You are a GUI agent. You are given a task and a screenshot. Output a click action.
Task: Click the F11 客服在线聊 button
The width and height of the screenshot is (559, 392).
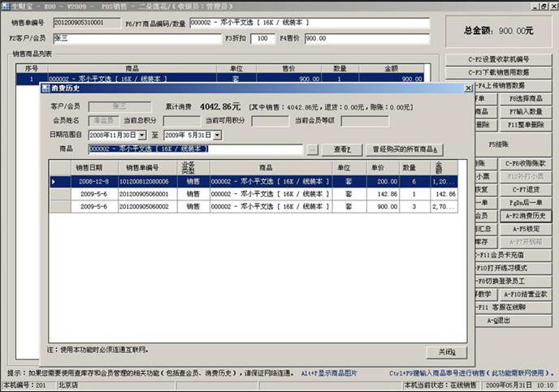pyautogui.click(x=513, y=308)
